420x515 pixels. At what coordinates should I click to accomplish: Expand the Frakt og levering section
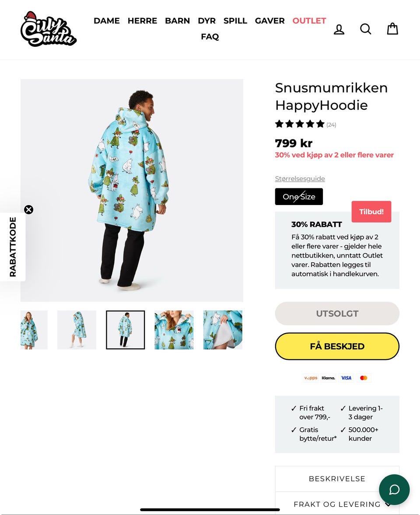(337, 504)
